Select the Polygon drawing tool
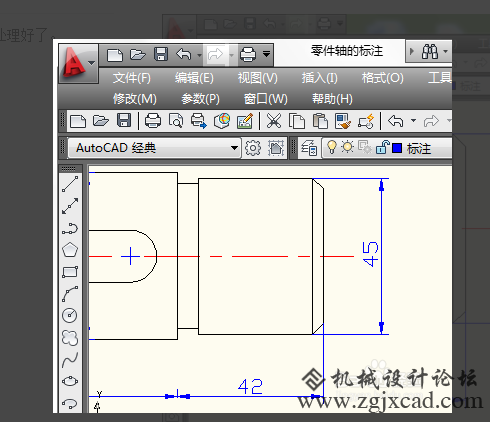The height and width of the screenshot is (422, 490). point(70,250)
